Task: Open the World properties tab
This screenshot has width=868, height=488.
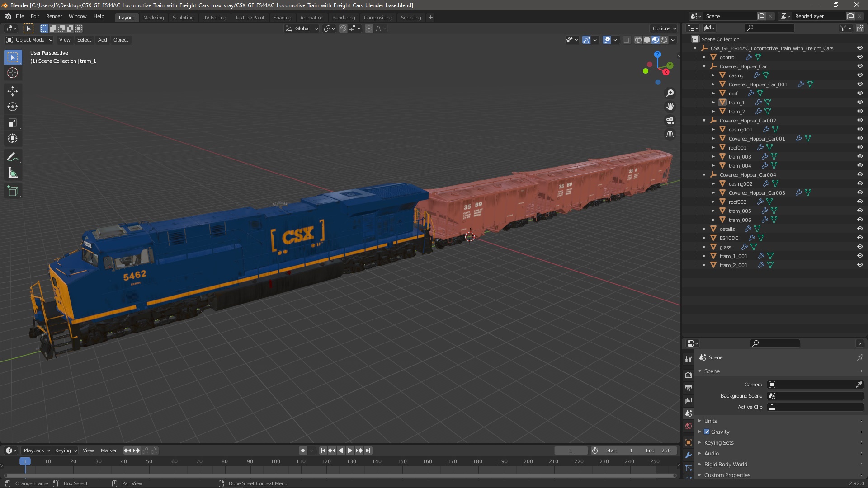Action: (x=689, y=426)
